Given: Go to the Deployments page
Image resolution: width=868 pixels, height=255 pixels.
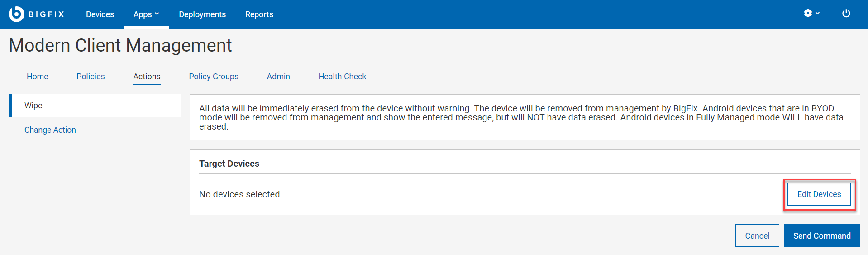Looking at the screenshot, I should (x=202, y=14).
